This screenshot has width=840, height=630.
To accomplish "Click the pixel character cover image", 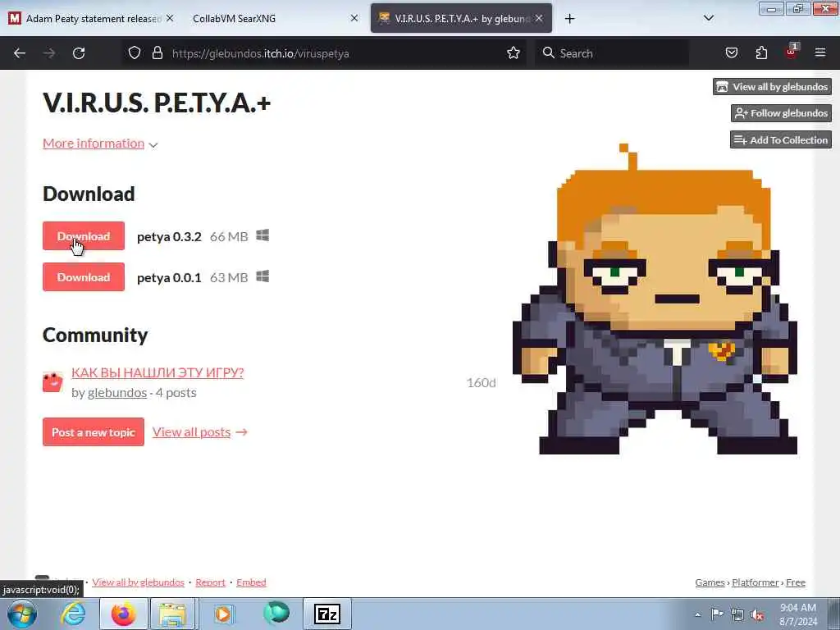I will click(655, 299).
